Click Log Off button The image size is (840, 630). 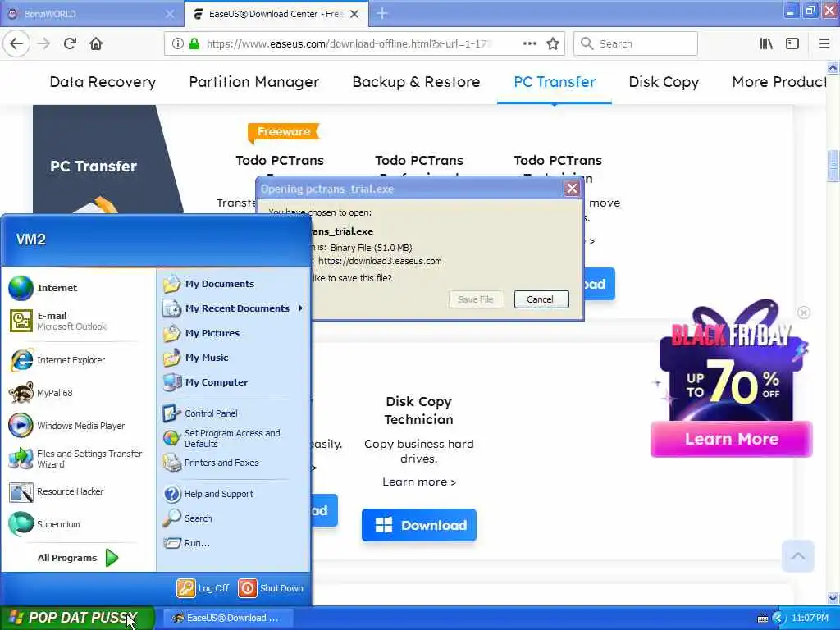point(203,588)
